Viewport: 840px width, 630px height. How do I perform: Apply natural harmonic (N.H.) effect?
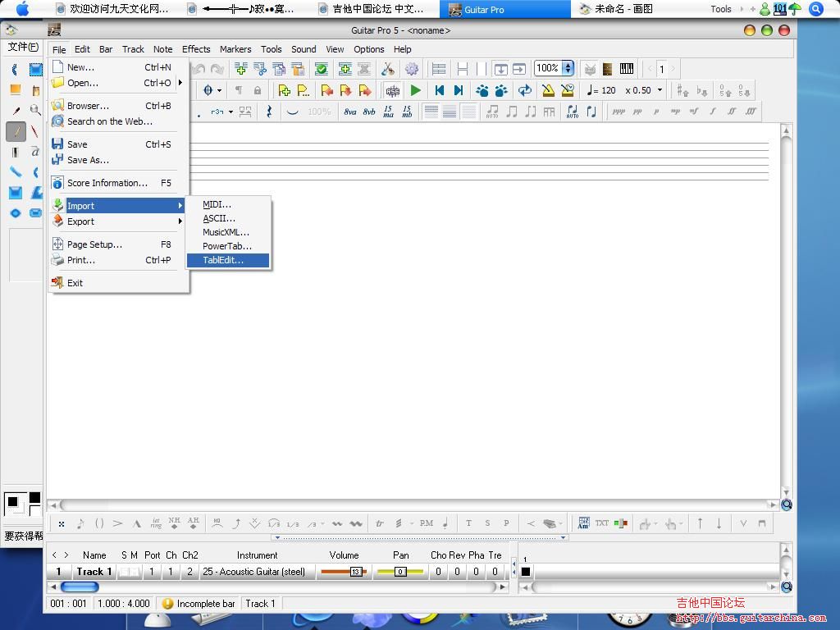[x=174, y=523]
